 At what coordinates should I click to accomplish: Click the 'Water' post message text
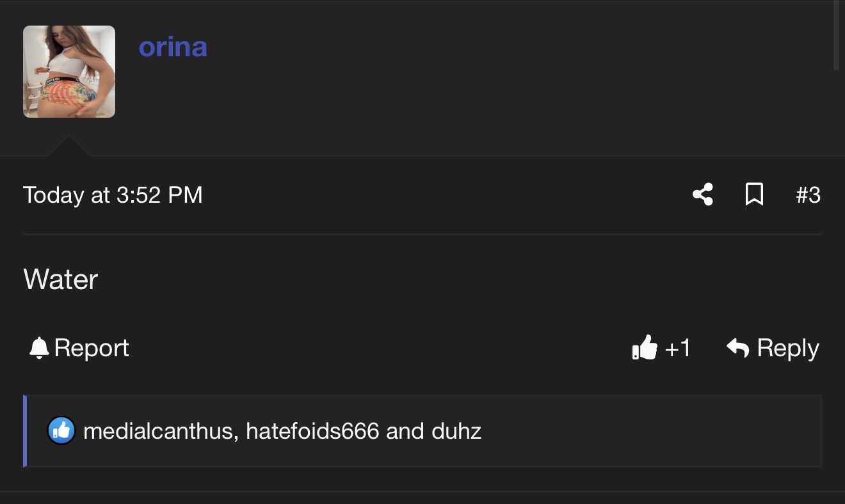click(61, 280)
